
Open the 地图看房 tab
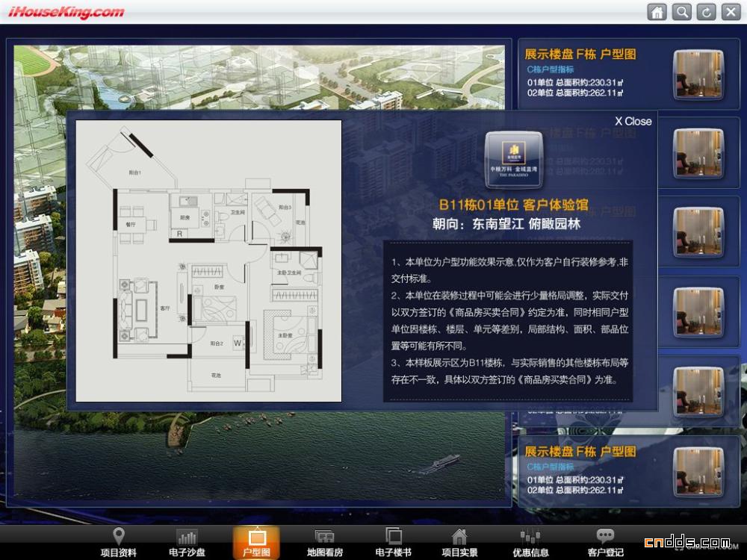(324, 542)
